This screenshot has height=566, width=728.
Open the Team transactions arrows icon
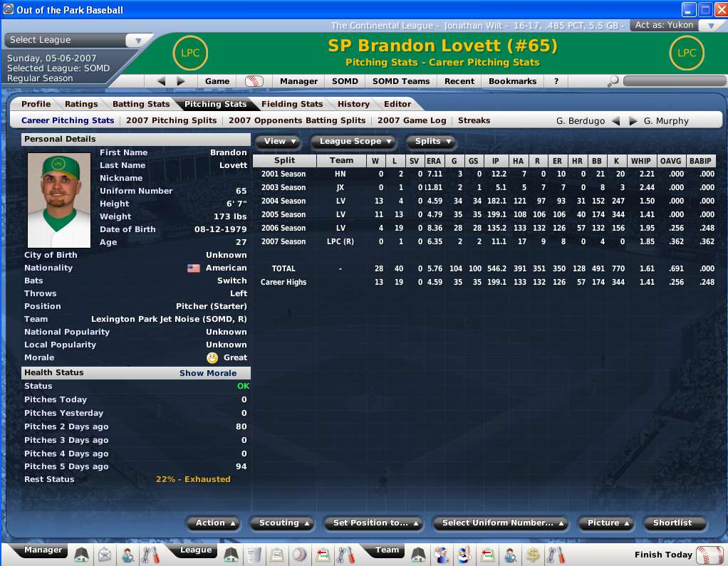pos(487,555)
